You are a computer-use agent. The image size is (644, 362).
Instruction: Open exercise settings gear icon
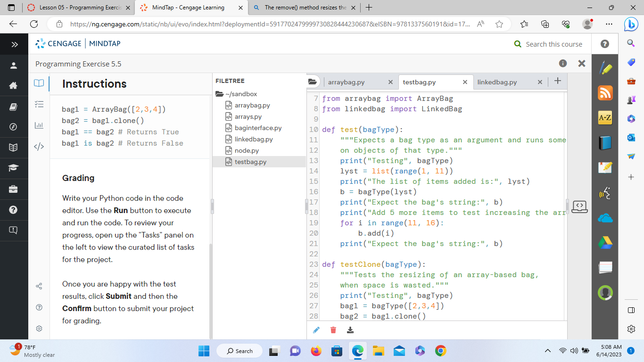[x=39, y=328]
